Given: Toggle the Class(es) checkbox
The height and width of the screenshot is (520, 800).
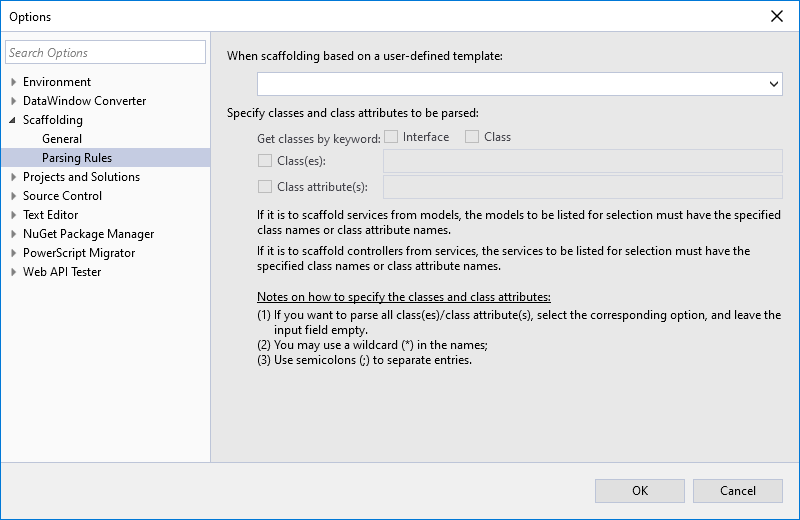Looking at the screenshot, I should tap(265, 161).
